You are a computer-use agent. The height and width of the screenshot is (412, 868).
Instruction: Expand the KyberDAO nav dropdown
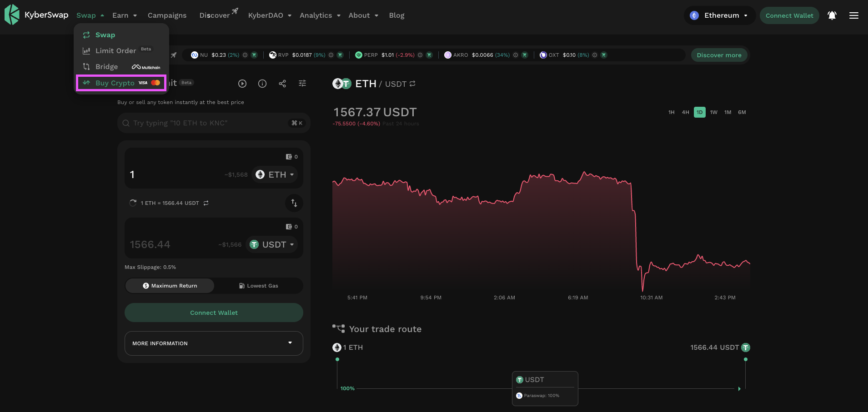pos(270,15)
